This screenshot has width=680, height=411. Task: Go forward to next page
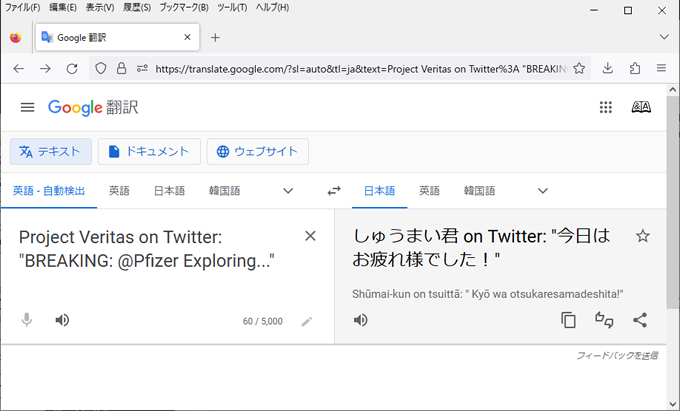point(45,68)
